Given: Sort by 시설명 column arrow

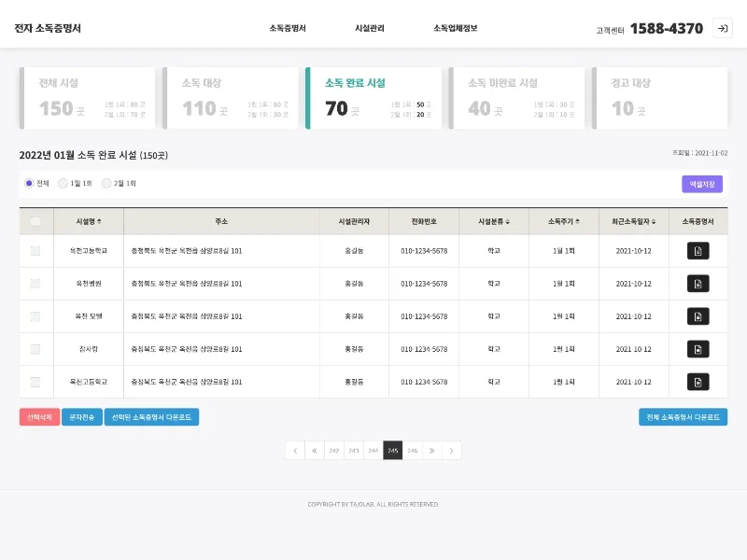Looking at the screenshot, I should (x=99, y=221).
